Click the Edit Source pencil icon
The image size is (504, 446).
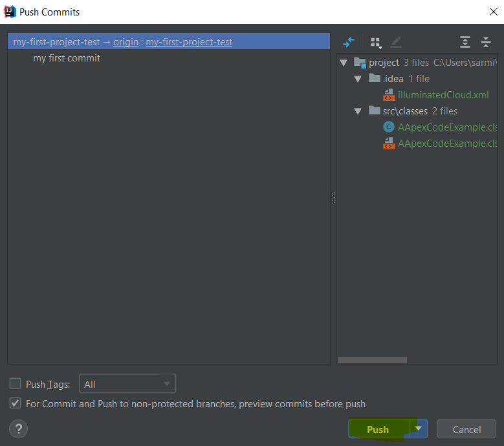click(x=396, y=43)
